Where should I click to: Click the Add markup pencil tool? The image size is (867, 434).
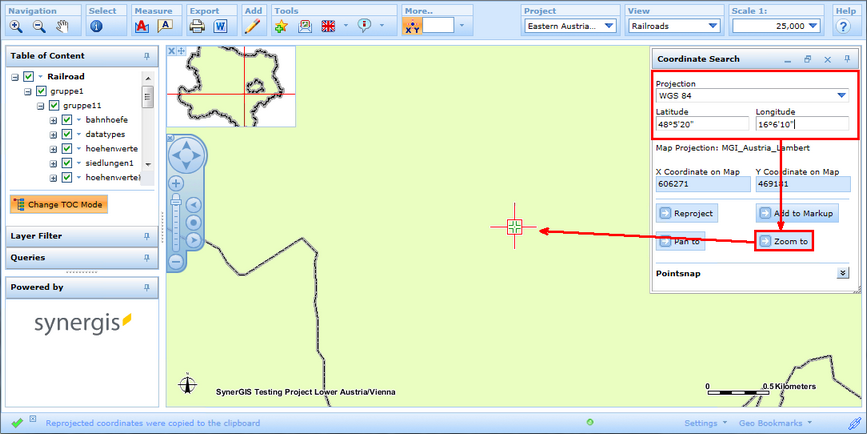(x=252, y=26)
